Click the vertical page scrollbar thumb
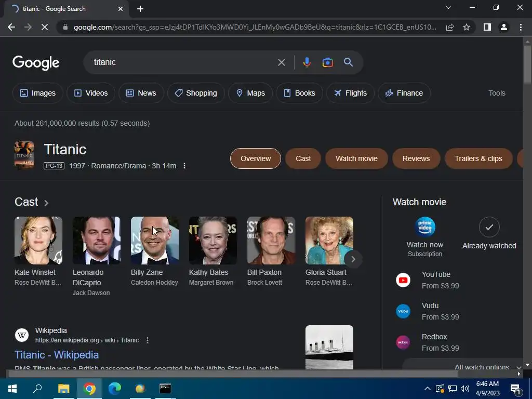This screenshot has height=399, width=532. pos(527,63)
